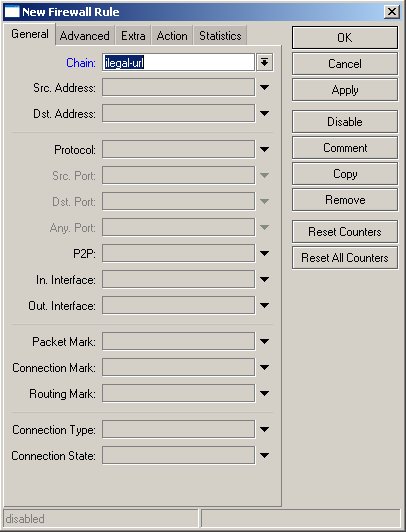Screen dimensions: 406x532
Task: Close the New Firewall Rule window
Action: point(391,12)
